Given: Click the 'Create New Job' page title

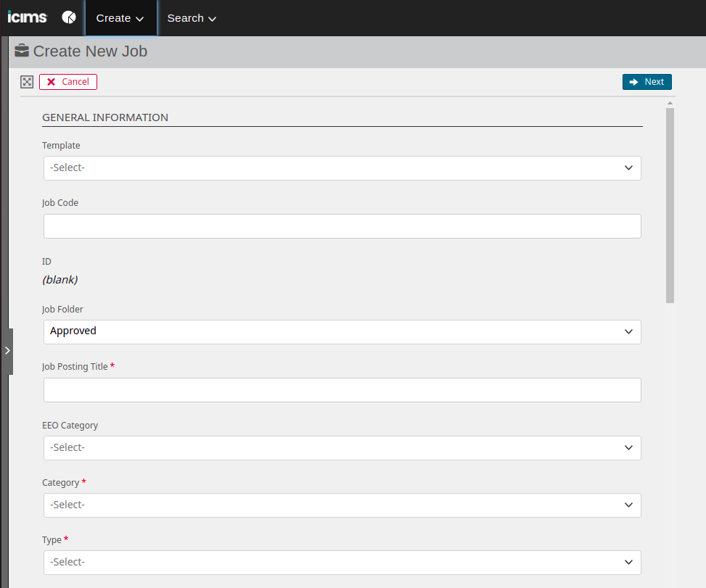Looking at the screenshot, I should pyautogui.click(x=90, y=51).
